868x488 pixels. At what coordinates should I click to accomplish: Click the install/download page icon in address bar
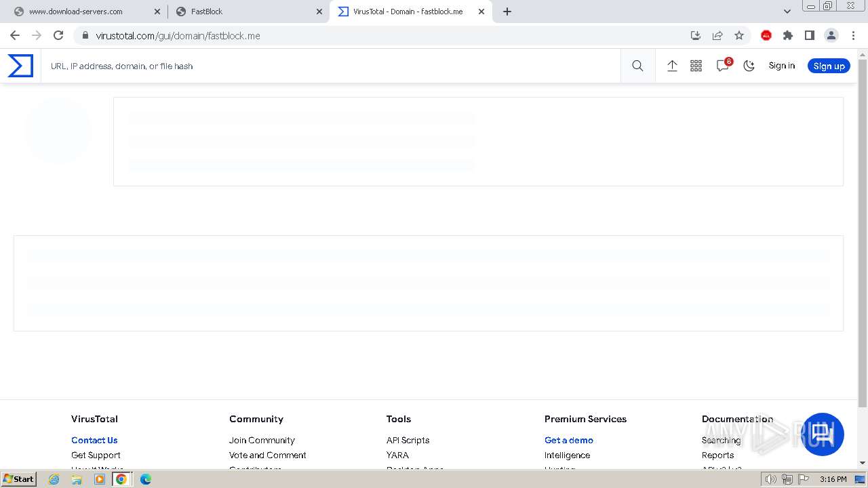tap(695, 35)
